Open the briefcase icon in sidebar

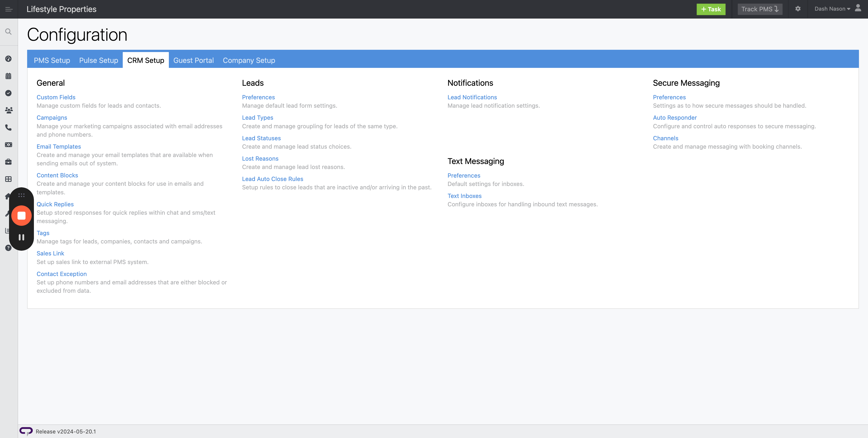pyautogui.click(x=8, y=162)
